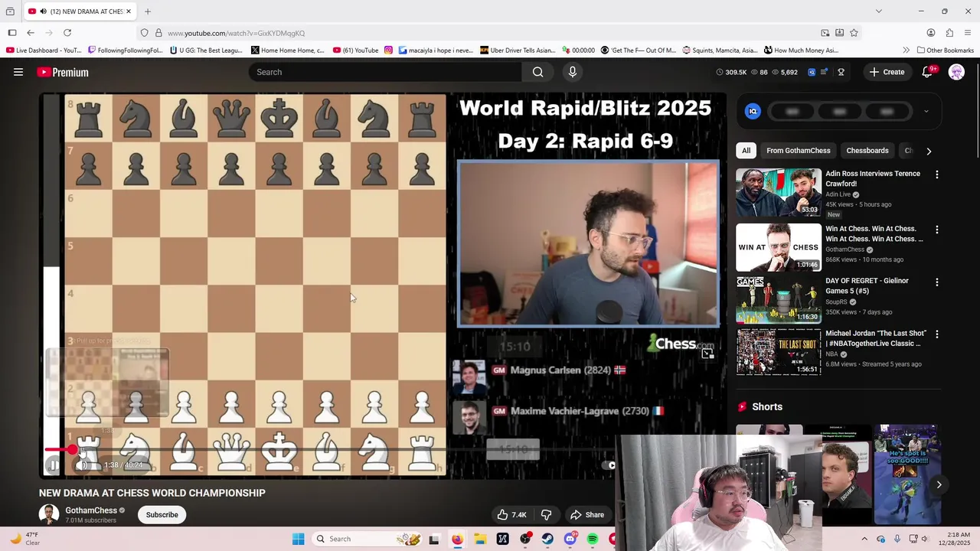Open the Adin Ross Terence Crawford video thumbnail
The image size is (980, 551).
pos(779,193)
